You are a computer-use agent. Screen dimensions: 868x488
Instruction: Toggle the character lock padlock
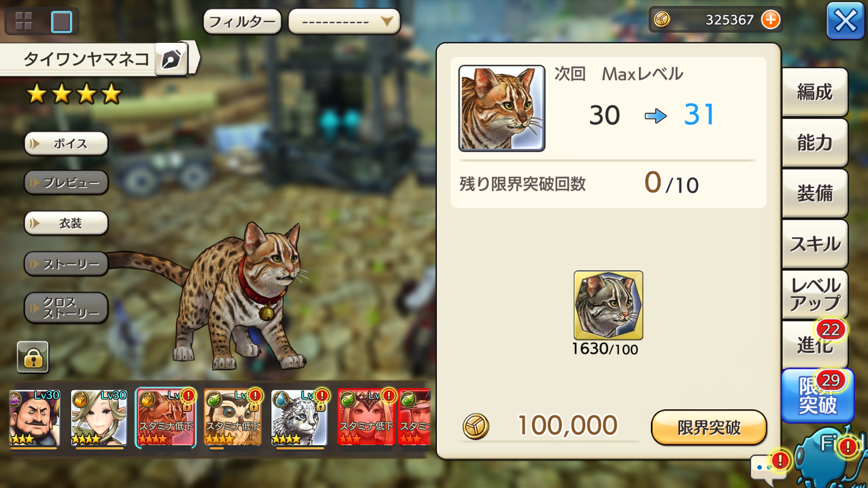tap(33, 357)
